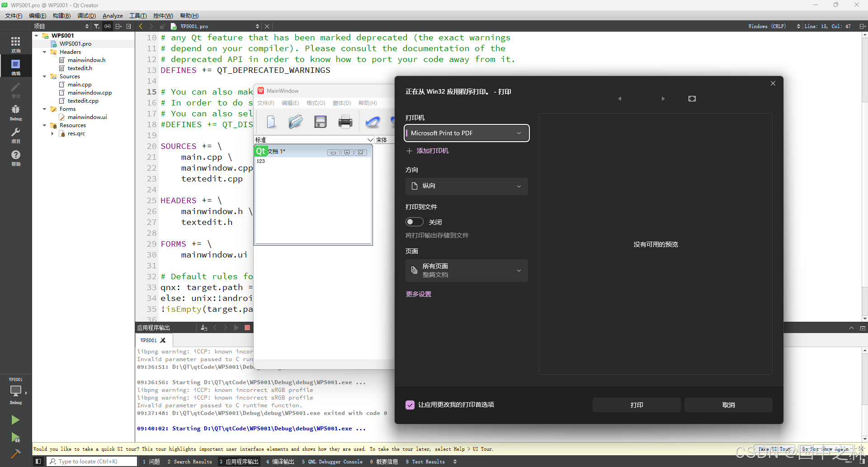Open 文件(F) menu in Qt Creator

click(14, 16)
